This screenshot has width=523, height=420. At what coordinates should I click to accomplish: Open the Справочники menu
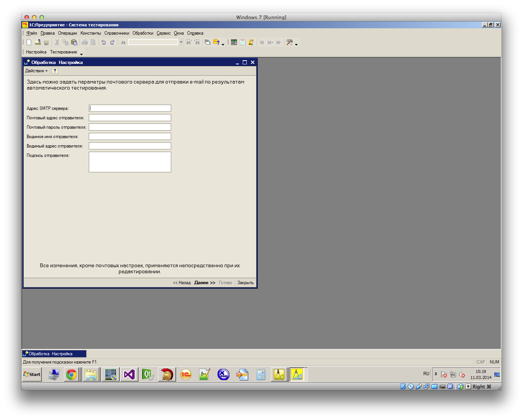point(117,33)
